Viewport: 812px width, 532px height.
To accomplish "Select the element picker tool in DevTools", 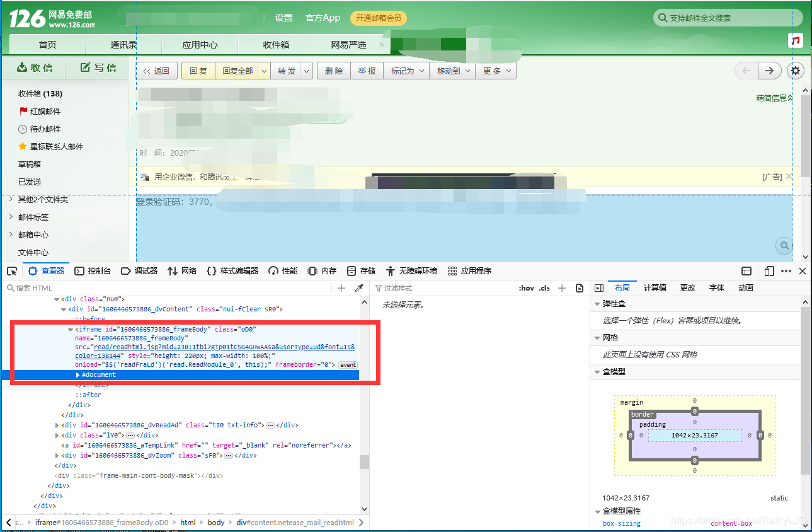I will pos(11,270).
